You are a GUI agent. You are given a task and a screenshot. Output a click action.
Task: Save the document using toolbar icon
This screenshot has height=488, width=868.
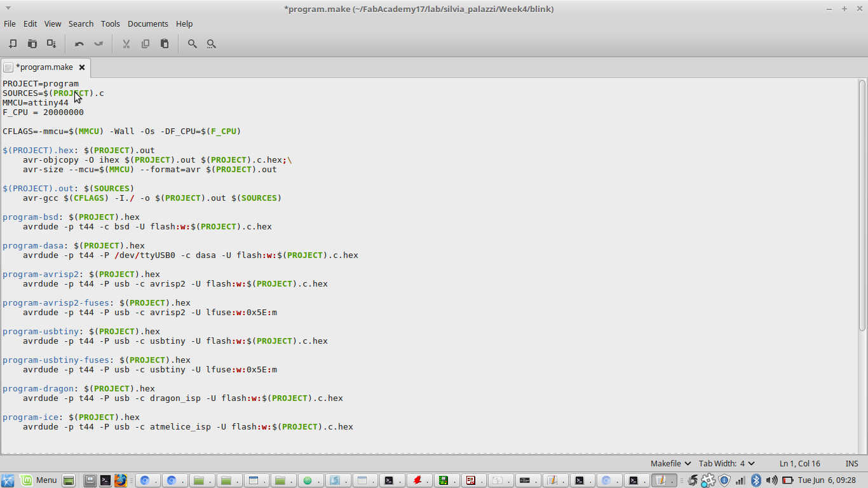51,44
